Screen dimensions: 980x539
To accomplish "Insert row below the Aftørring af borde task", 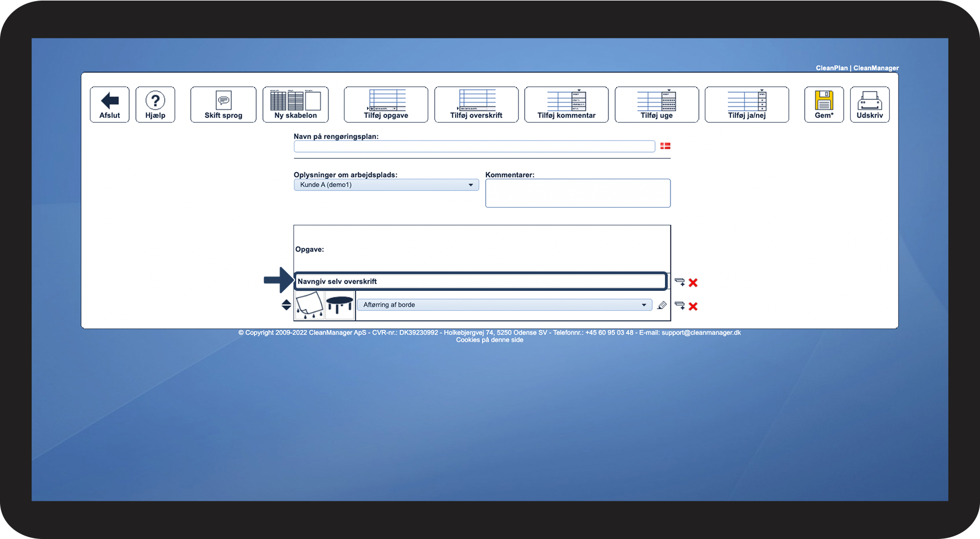I will pyautogui.click(x=679, y=305).
